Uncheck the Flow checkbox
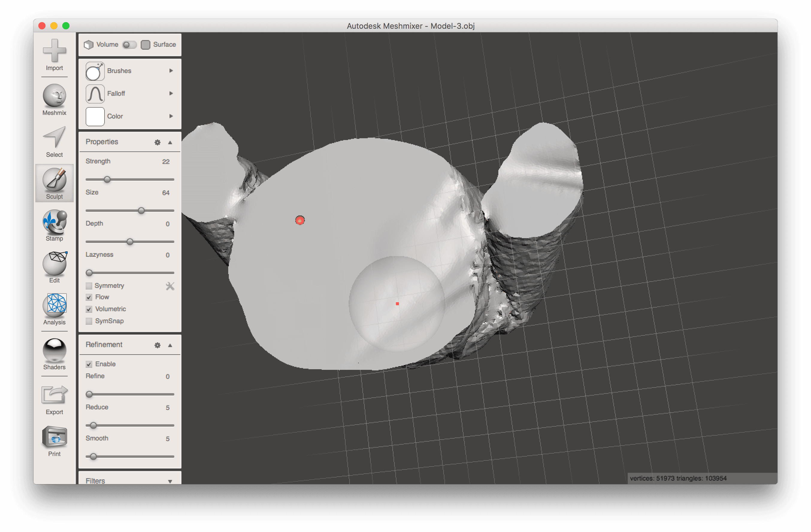 [x=89, y=297]
